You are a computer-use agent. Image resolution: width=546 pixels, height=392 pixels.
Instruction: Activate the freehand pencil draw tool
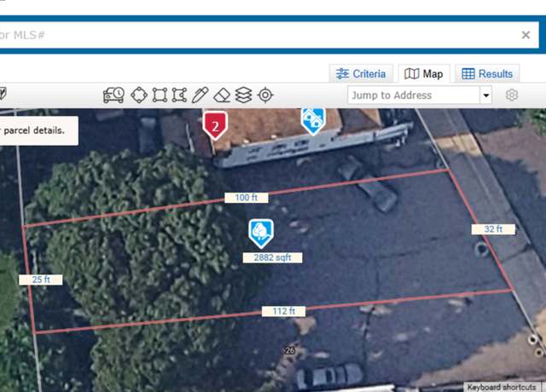coord(200,95)
